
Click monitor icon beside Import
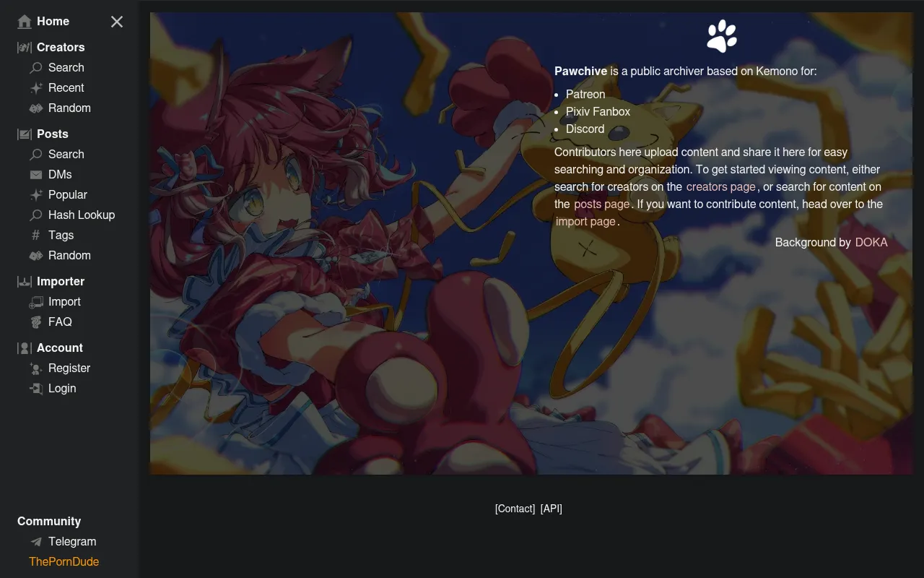36,302
